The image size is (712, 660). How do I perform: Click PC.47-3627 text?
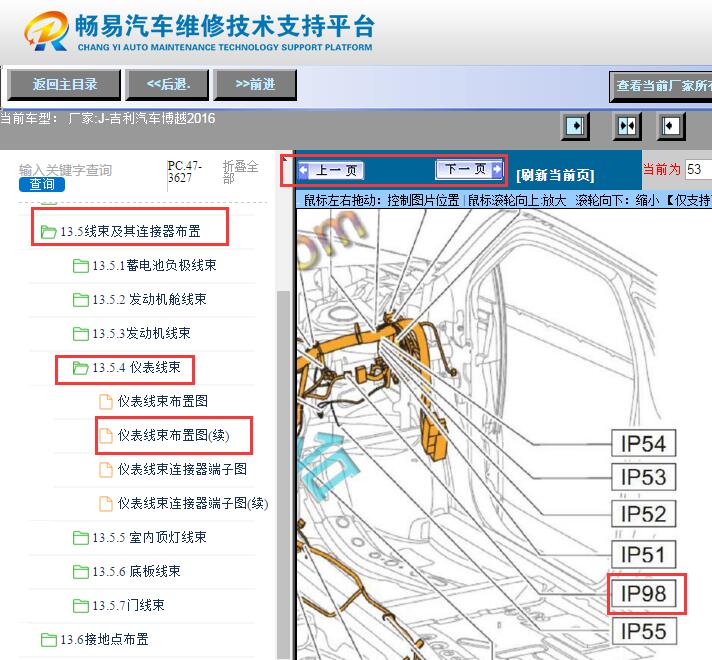click(184, 172)
